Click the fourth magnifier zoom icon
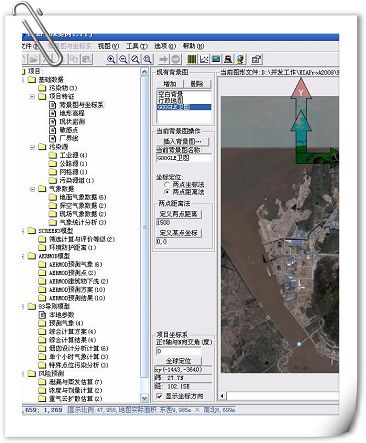The width and height of the screenshot is (366, 443). click(147, 59)
